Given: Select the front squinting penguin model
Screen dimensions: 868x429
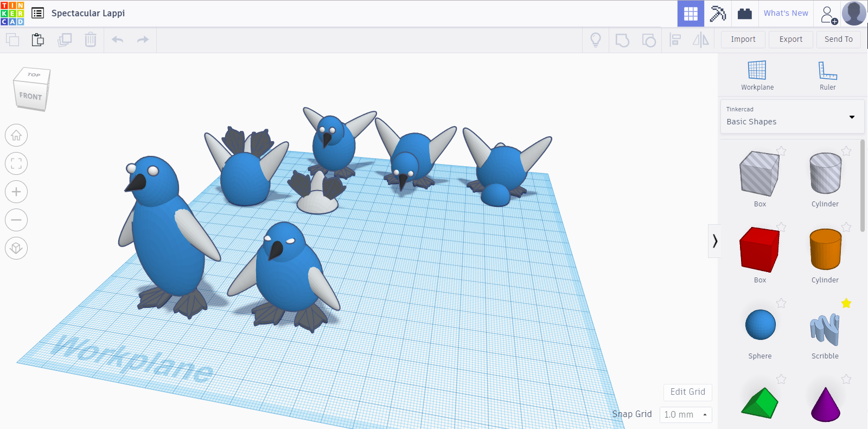Looking at the screenshot, I should point(285,277).
